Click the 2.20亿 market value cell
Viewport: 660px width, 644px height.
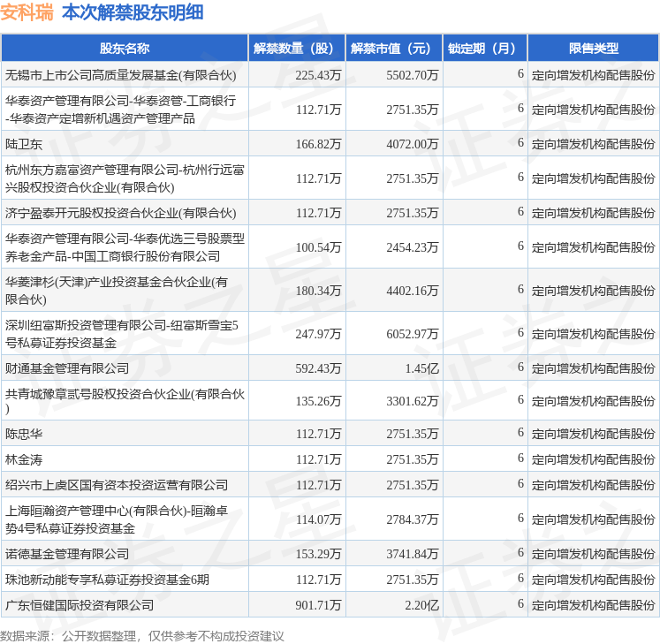(421, 605)
